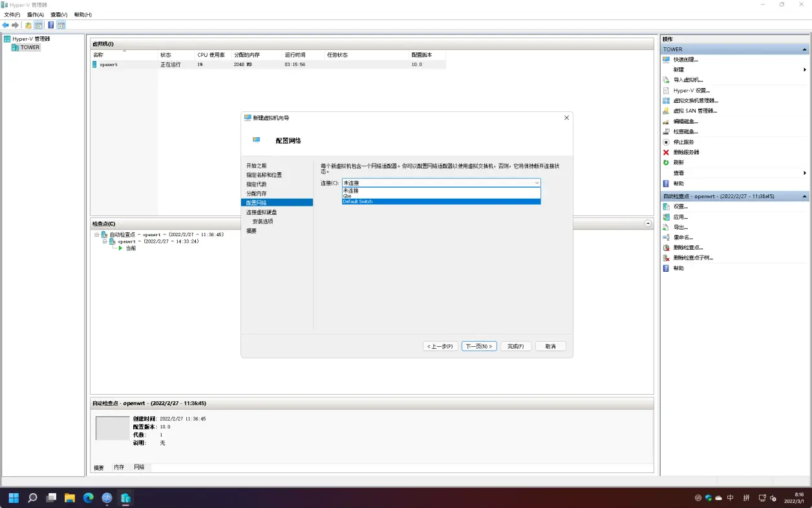Collapse the checkpoint actions section header
This screenshot has height=508, width=812.
click(x=805, y=196)
